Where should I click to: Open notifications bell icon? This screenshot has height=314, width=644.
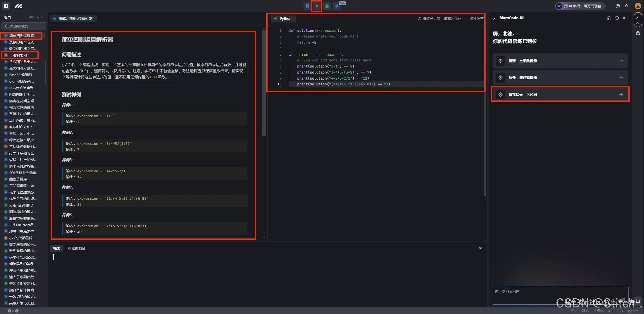click(626, 6)
